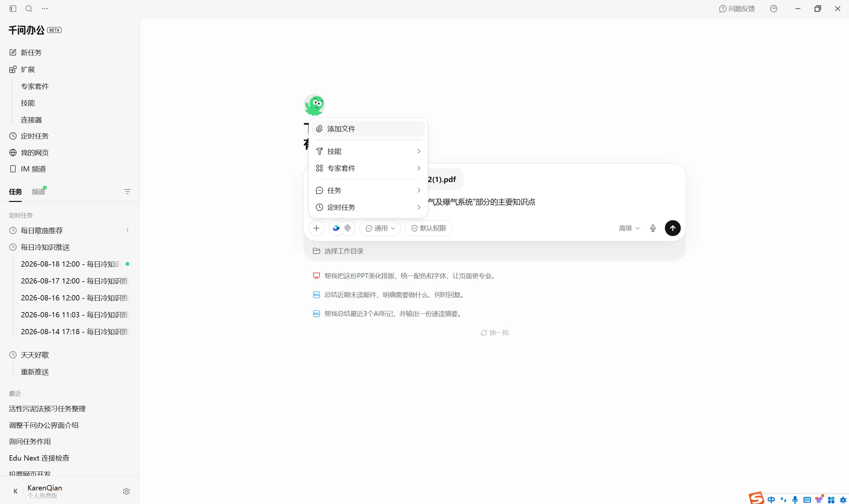This screenshot has width=849, height=504.
Task: Send the message with arrow button
Action: tap(673, 228)
